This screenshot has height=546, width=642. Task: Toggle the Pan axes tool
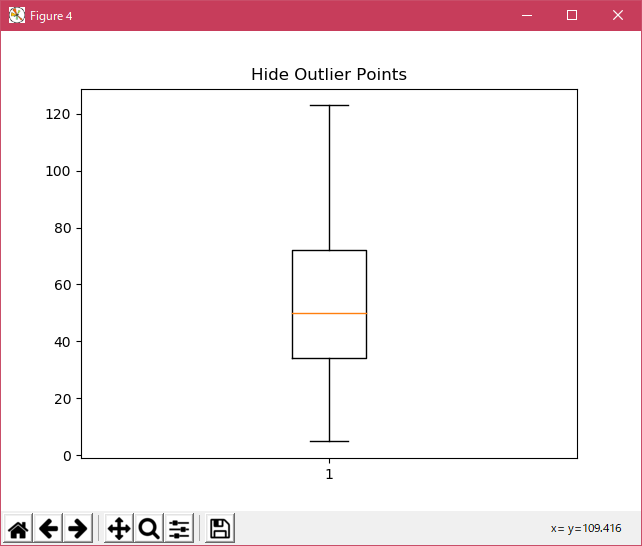(x=119, y=529)
